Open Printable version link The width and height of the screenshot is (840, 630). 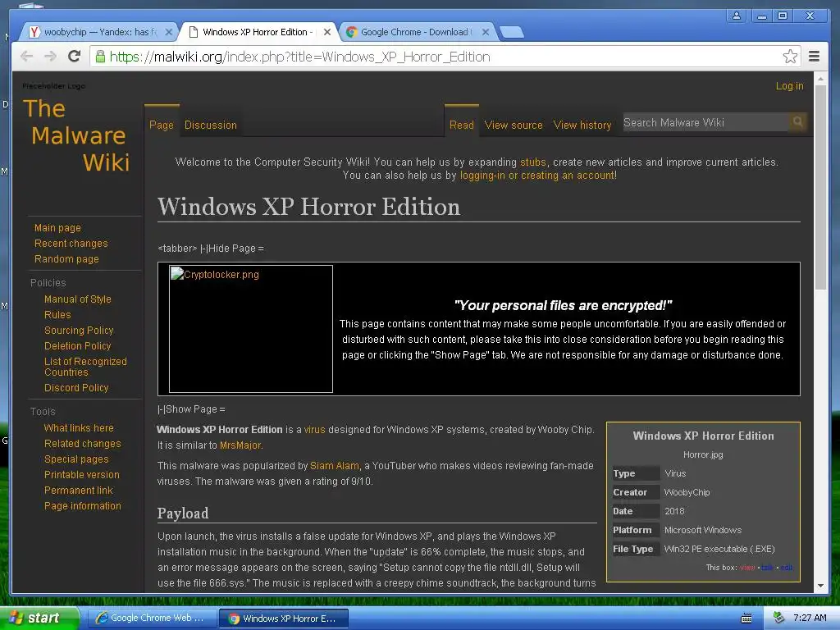[81, 474]
